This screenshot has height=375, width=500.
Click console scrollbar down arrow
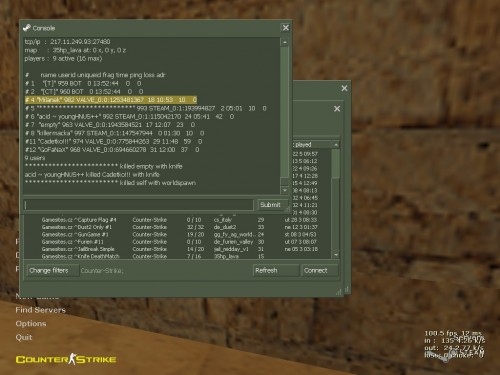coord(285,190)
